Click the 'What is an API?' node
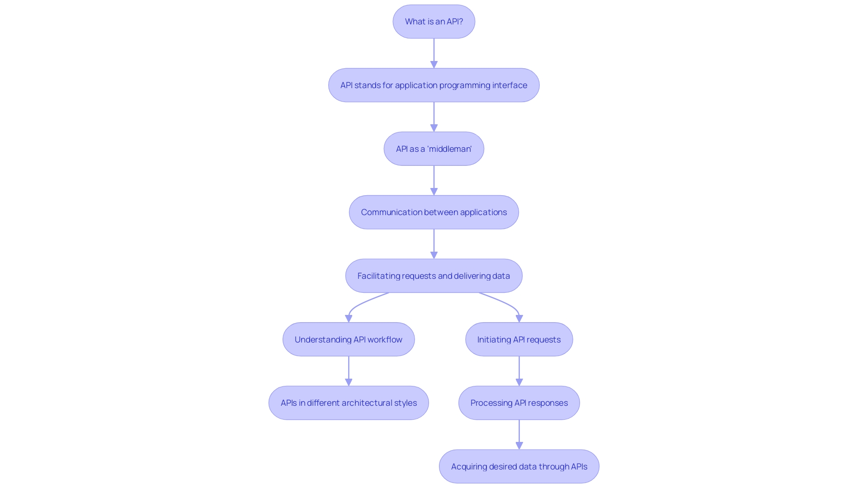868x488 pixels. coord(434,21)
